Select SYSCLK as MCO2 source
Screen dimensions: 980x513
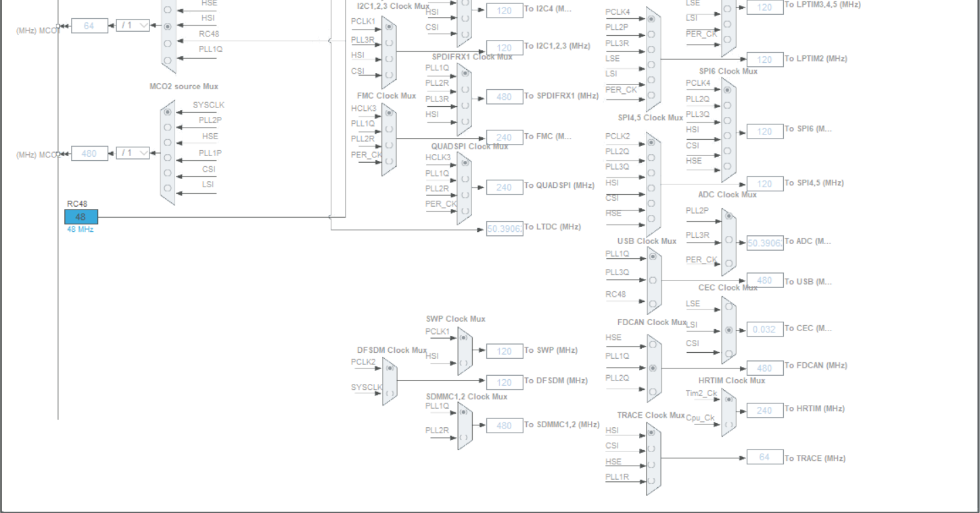tap(167, 112)
